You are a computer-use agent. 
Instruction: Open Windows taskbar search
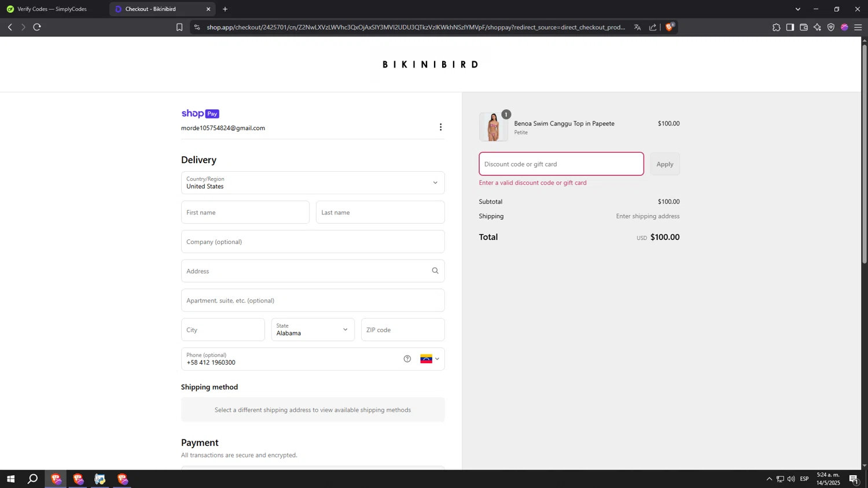coord(33,479)
